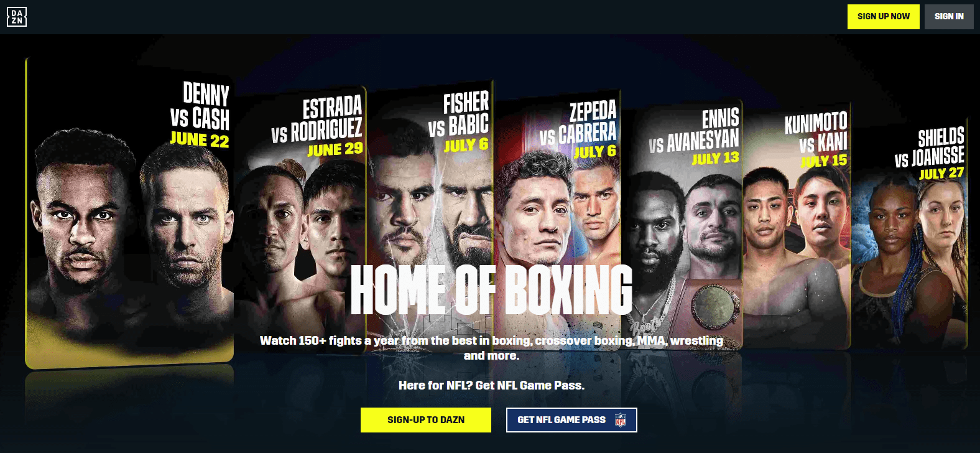Click Sign Up Now button
The width and height of the screenshot is (980, 453).
click(x=883, y=17)
